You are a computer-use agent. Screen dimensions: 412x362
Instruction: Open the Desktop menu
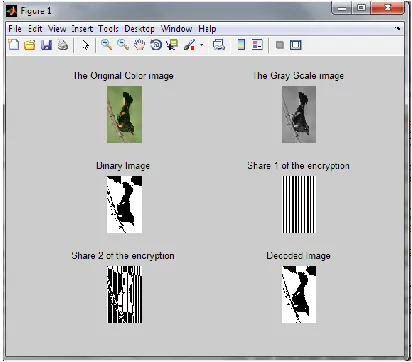[x=139, y=29]
